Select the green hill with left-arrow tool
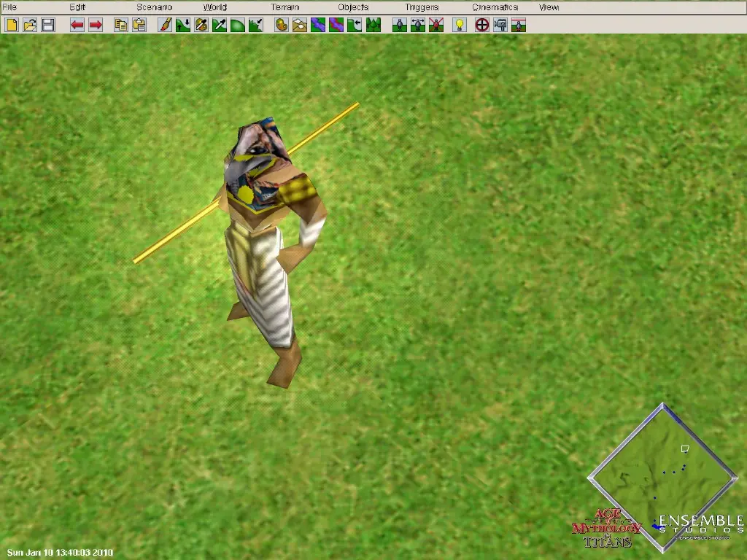The image size is (747, 560). click(354, 25)
